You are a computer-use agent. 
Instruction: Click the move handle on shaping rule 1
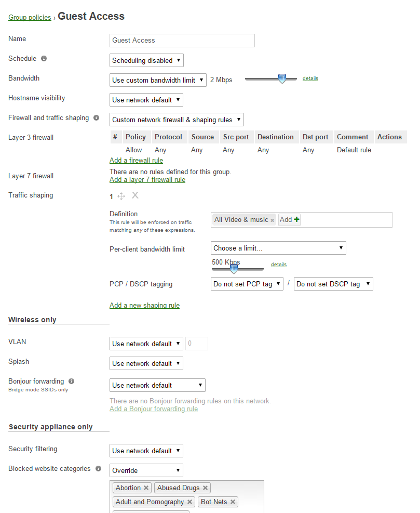121,196
